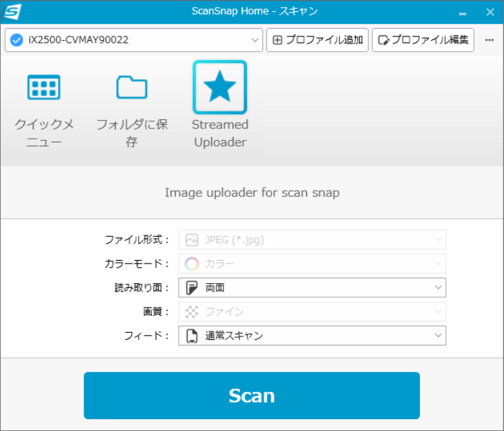This screenshot has height=431, width=504.
Task: Open the ファイル形式 JPEG dropdown arrow
Action: click(x=438, y=240)
